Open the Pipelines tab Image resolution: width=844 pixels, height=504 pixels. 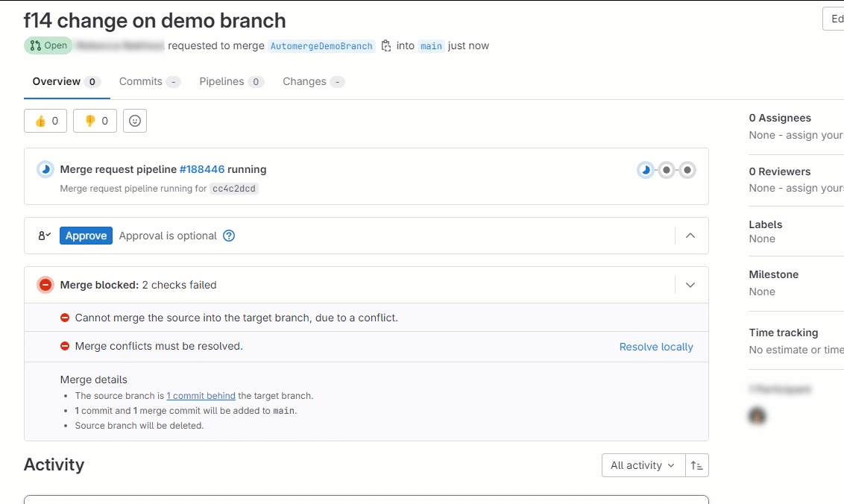pos(223,81)
